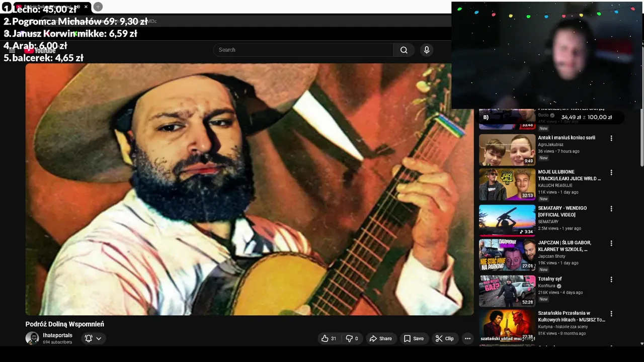Open options menu for Antek i maniuś video

click(x=611, y=138)
